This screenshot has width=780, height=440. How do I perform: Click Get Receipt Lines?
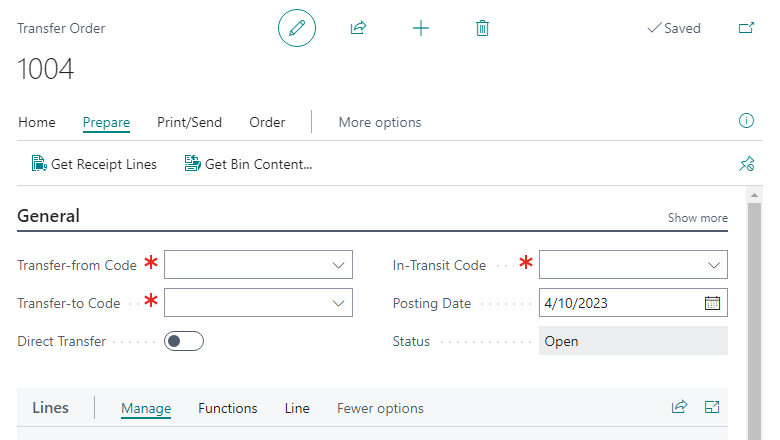94,164
